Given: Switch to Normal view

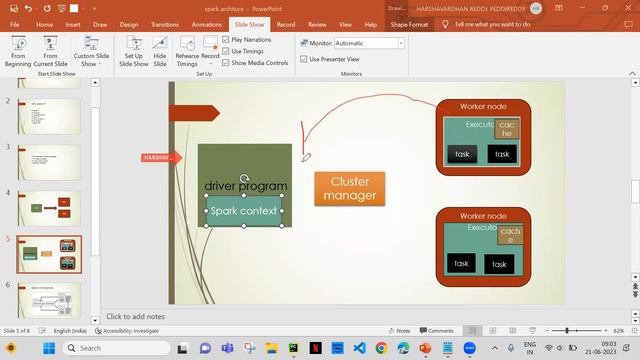Looking at the screenshot, I should coord(473,331).
